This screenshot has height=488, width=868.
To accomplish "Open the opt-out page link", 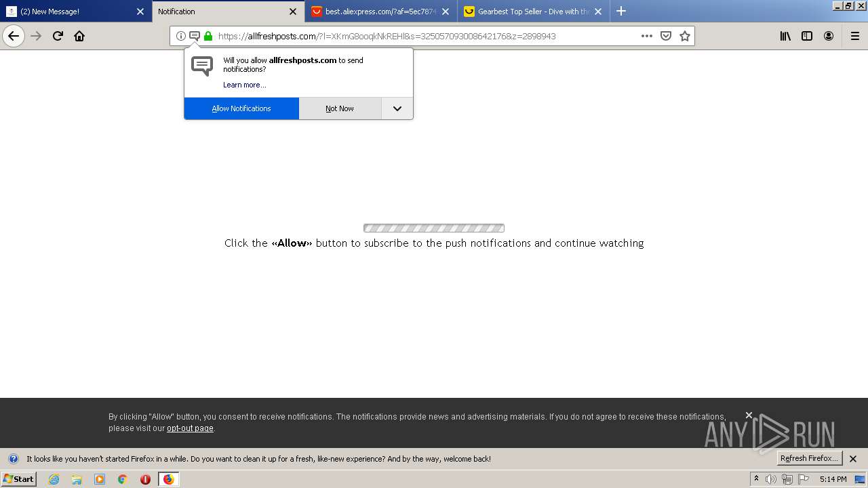I will point(190,428).
